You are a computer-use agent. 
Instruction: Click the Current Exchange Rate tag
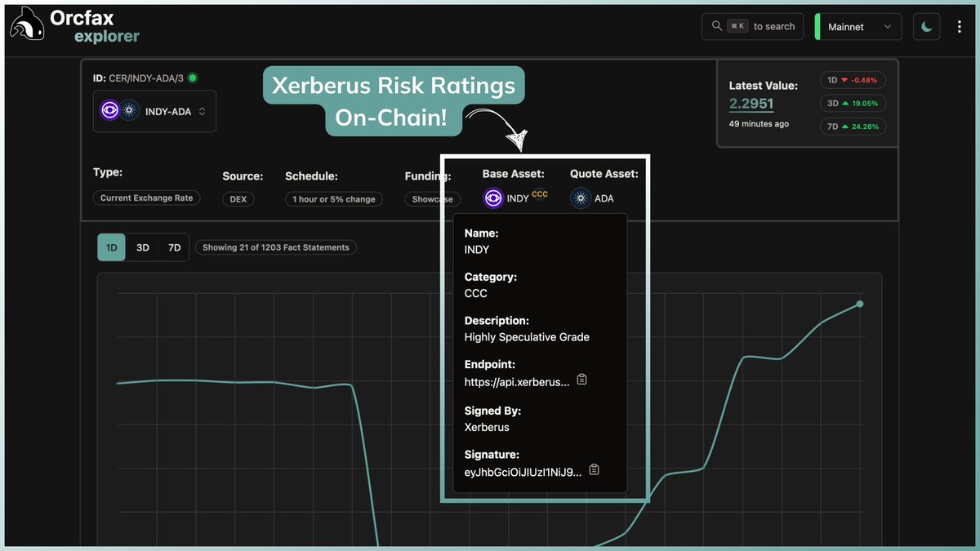click(146, 198)
